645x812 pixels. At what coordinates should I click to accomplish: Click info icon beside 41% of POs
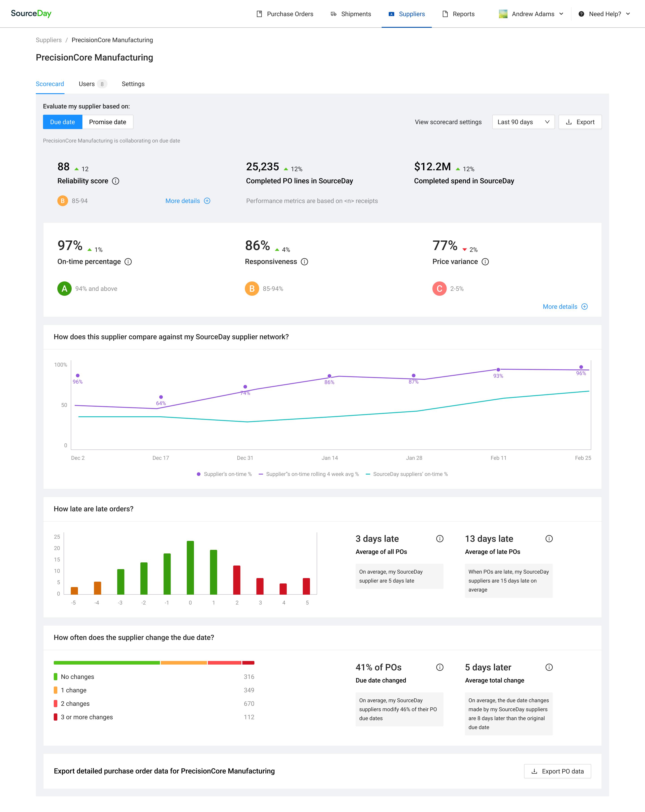point(439,667)
